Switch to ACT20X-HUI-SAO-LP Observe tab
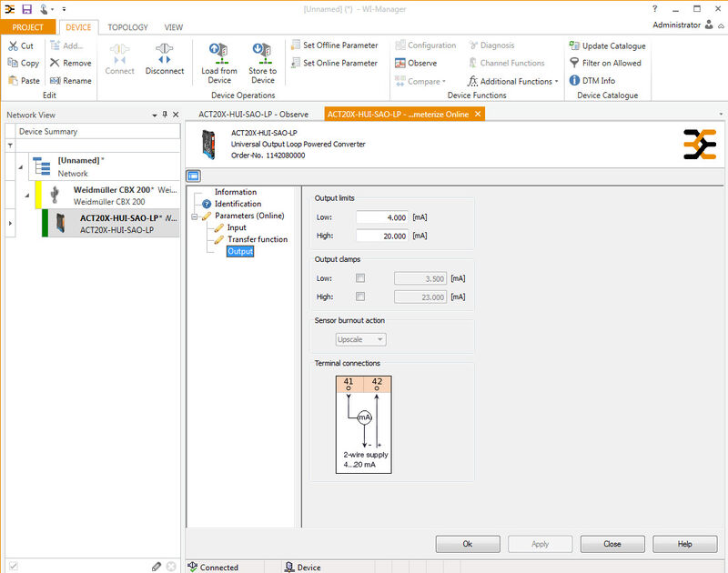The image size is (728, 573). [254, 114]
